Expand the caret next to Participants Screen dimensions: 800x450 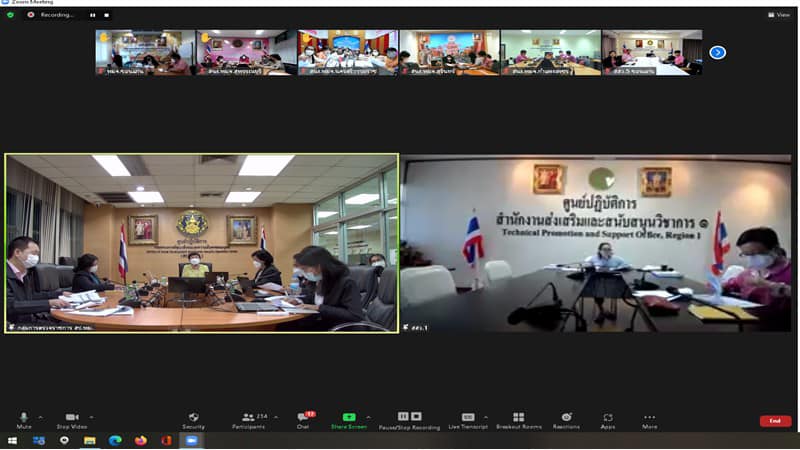pyautogui.click(x=276, y=417)
